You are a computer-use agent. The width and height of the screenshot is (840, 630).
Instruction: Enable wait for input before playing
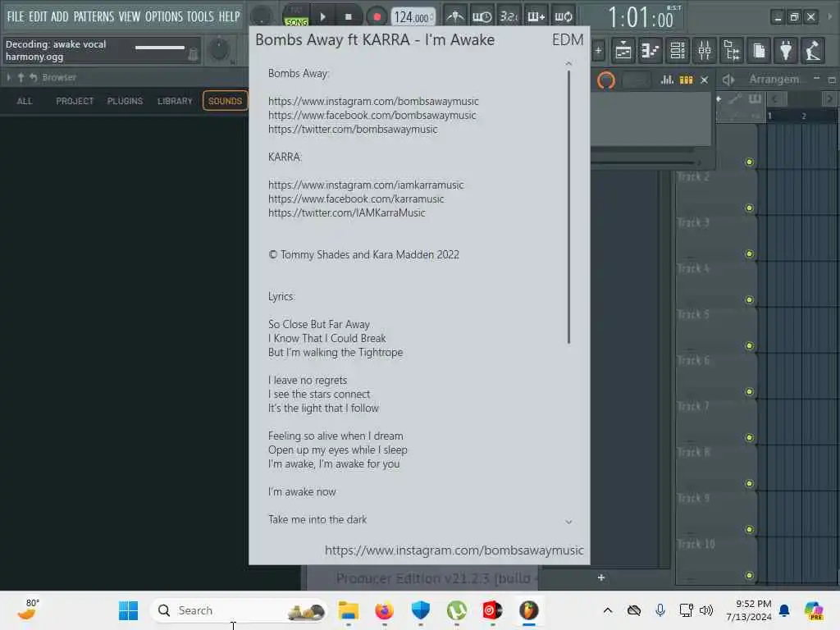pos(482,16)
